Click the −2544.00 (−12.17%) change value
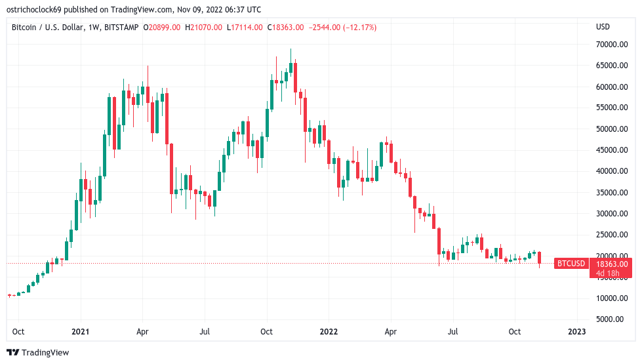 (x=344, y=28)
